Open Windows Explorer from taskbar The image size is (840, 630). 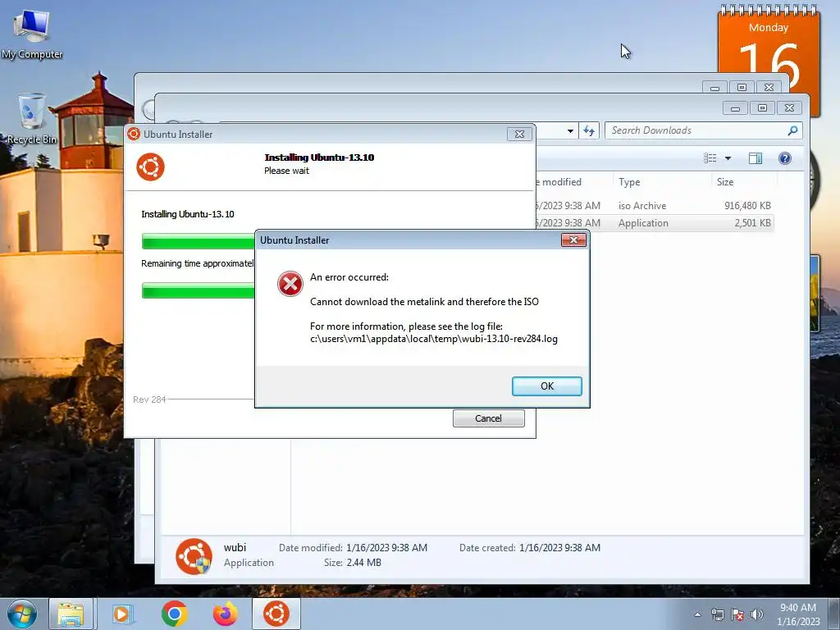71,614
